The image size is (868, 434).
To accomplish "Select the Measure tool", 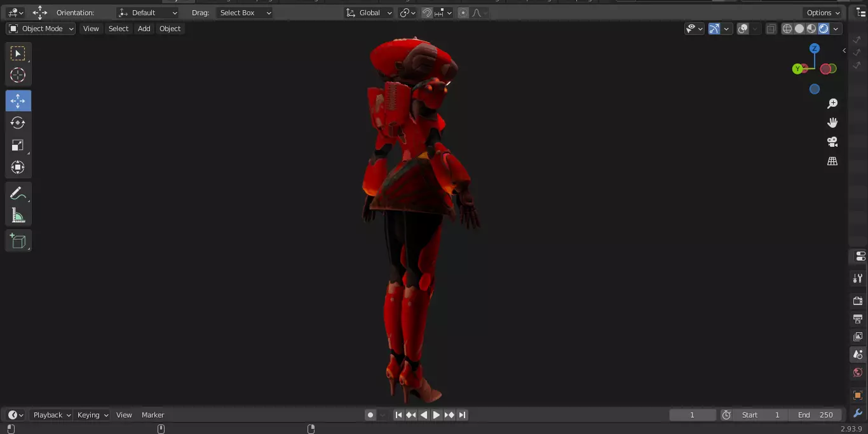I will point(18,216).
